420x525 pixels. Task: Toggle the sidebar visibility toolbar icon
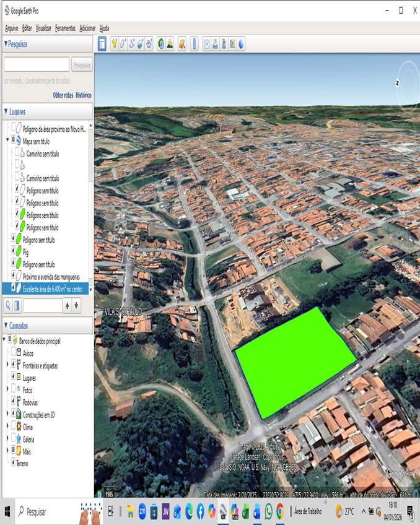(x=102, y=44)
